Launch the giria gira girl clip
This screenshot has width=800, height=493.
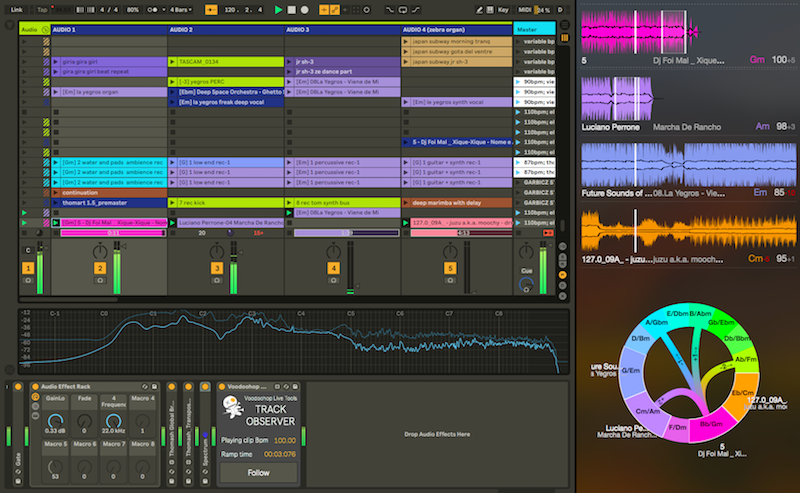click(x=56, y=62)
